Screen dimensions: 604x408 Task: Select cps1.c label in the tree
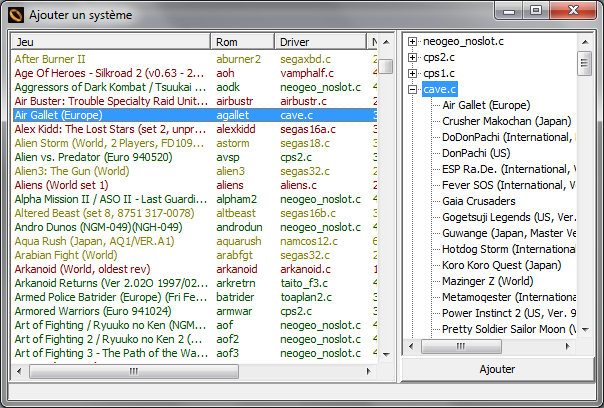[439, 73]
